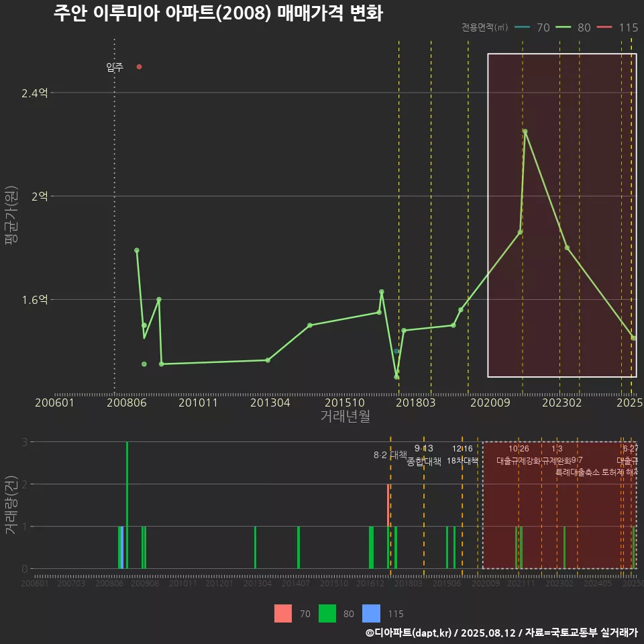Click the 10·26 대출규제강화 annotation
This screenshot has width=644, height=644.
519,455
